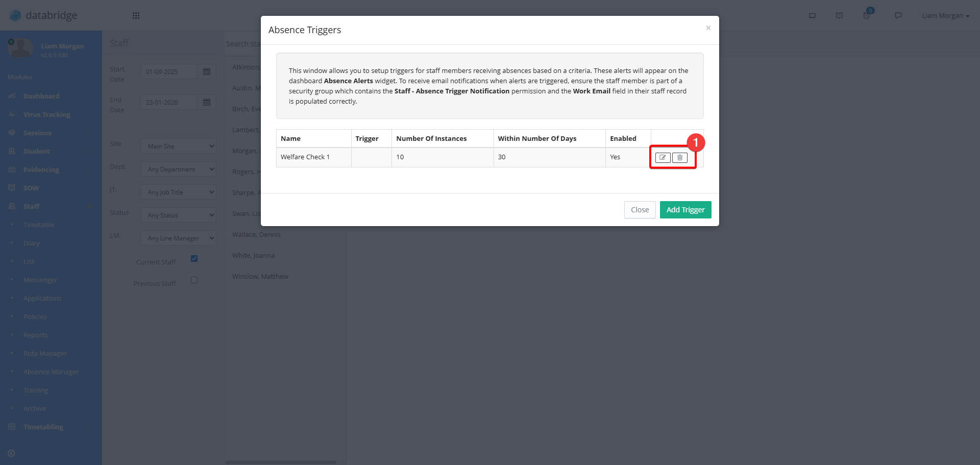Open End Date calendar picker
The image size is (980, 465).
(207, 102)
